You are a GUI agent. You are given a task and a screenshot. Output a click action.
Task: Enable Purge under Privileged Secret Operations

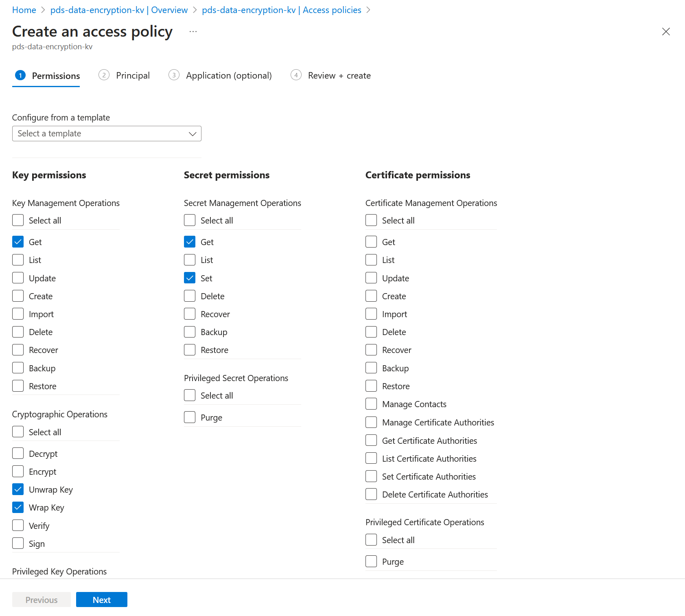click(189, 417)
